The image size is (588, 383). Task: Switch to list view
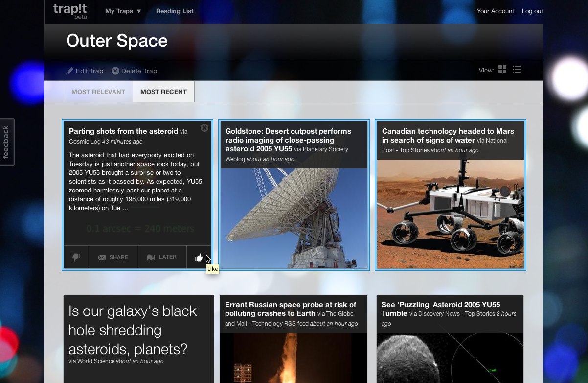point(517,70)
